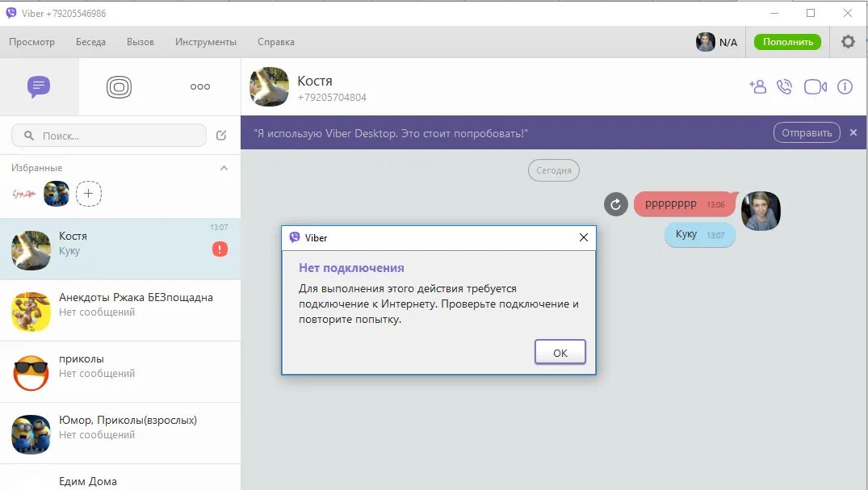Open Юмор, Приколы(взрослых) chat

tap(120, 433)
